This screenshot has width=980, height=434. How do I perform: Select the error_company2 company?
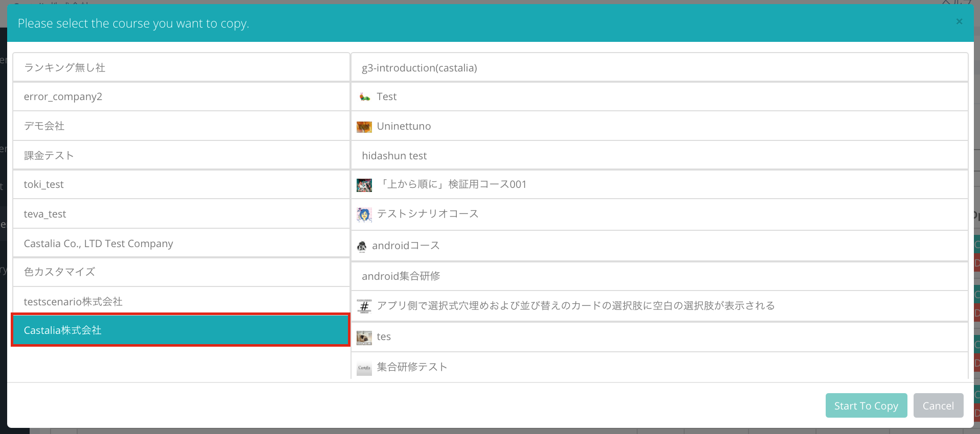coord(181,97)
